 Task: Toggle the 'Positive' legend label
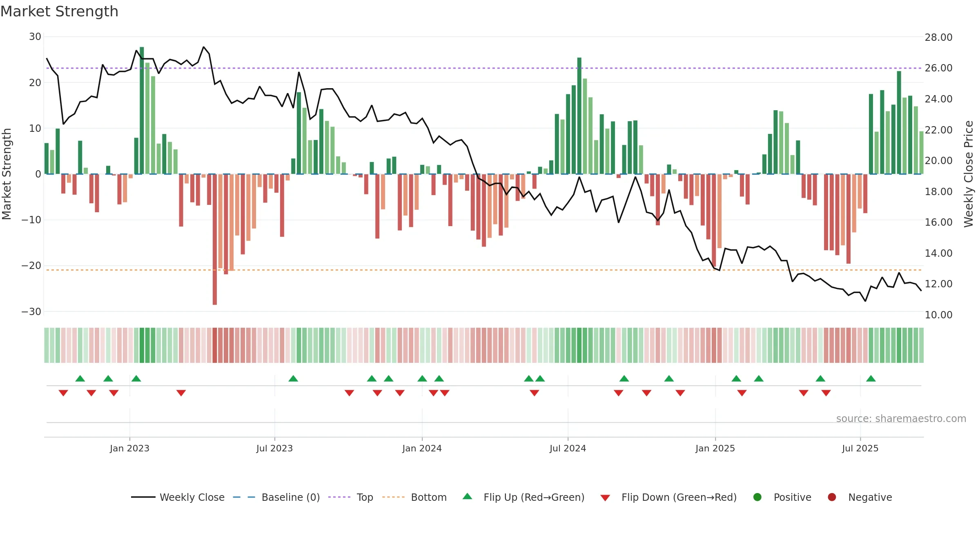tap(793, 497)
